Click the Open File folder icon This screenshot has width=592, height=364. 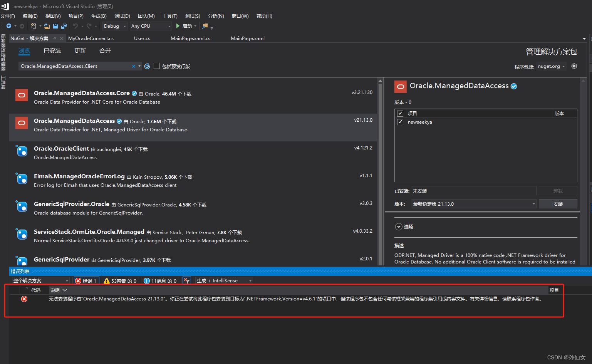[x=47, y=26]
